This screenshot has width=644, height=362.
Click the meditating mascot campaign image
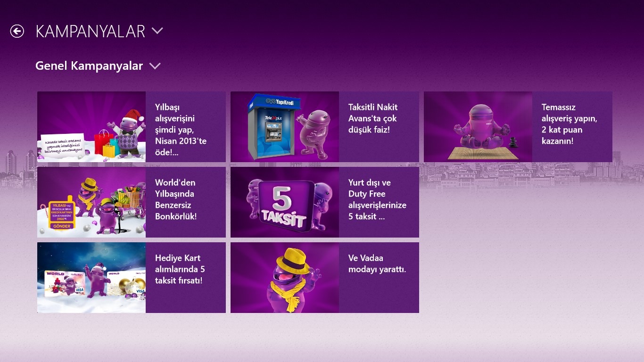point(478,127)
